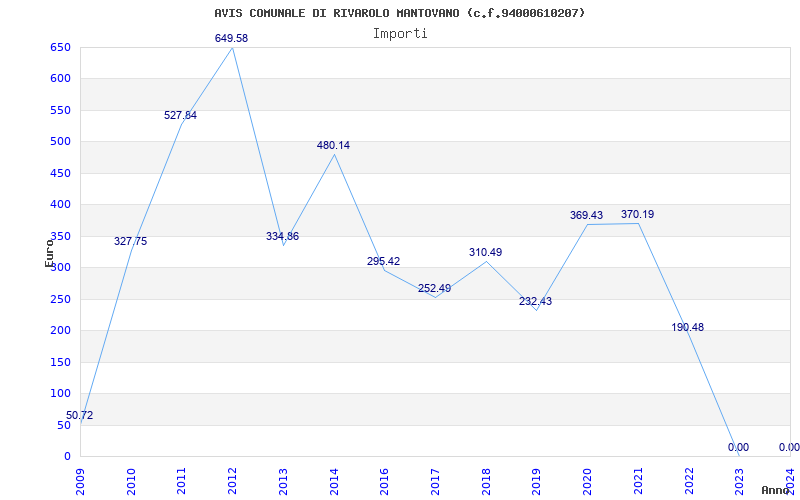Click the 'Anno' x-axis title
The height and width of the screenshot is (500, 800).
point(776,490)
